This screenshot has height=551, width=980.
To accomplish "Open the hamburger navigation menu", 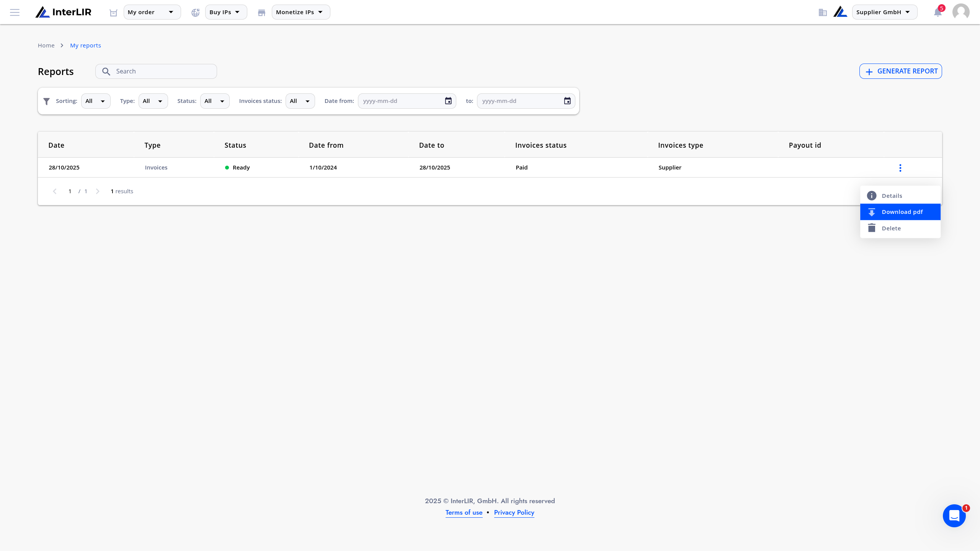I will (x=15, y=12).
